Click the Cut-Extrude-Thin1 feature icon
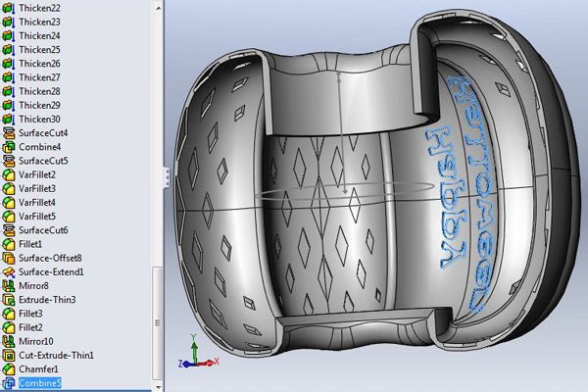 (8, 355)
